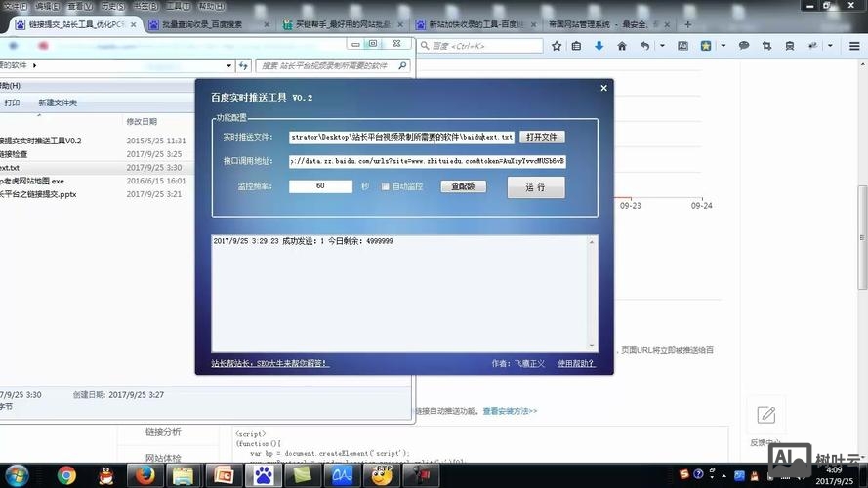Click the 运行 button
Screen dimensions: 868x488
pos(536,187)
